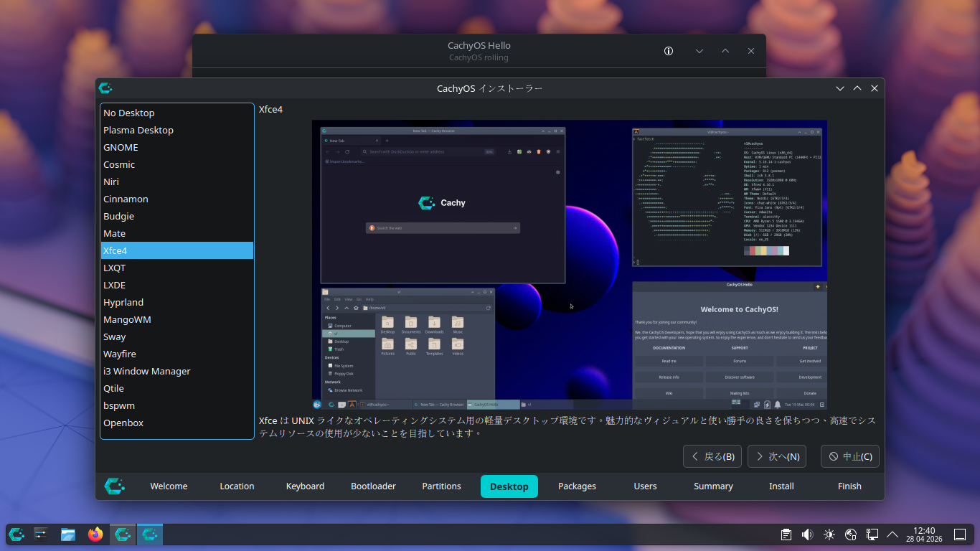Open the file manager from taskbar

68,534
